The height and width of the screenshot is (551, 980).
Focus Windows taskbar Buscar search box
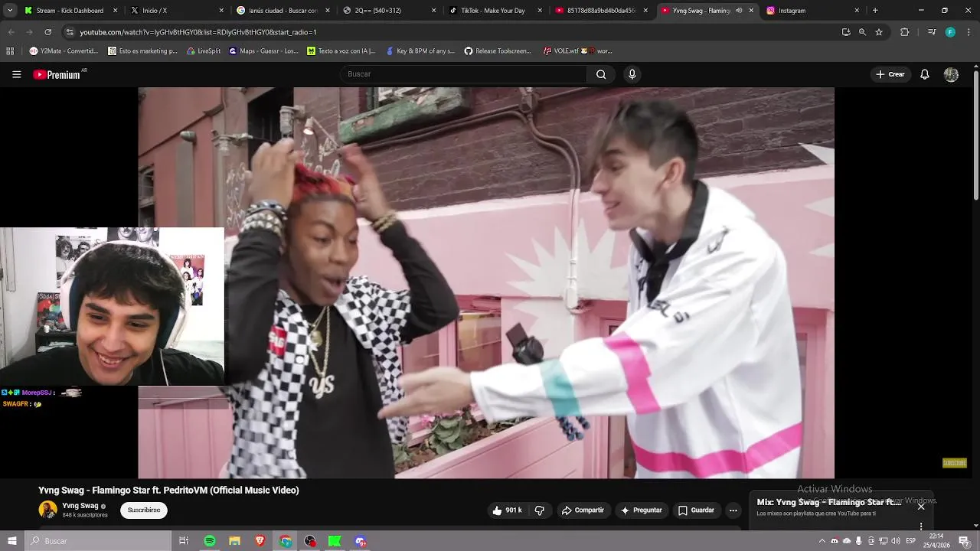[98, 541]
